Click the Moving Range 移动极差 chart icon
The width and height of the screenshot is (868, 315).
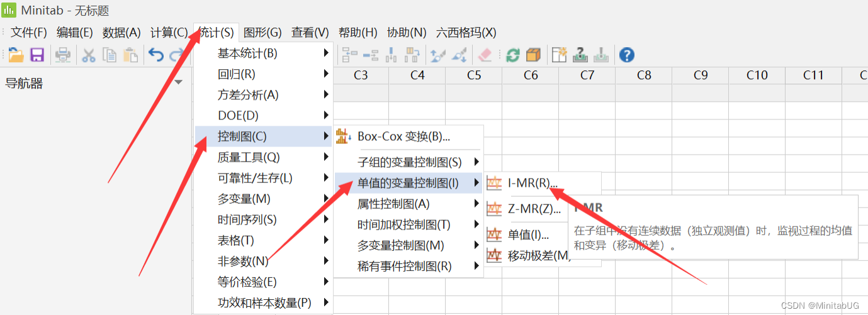click(495, 256)
